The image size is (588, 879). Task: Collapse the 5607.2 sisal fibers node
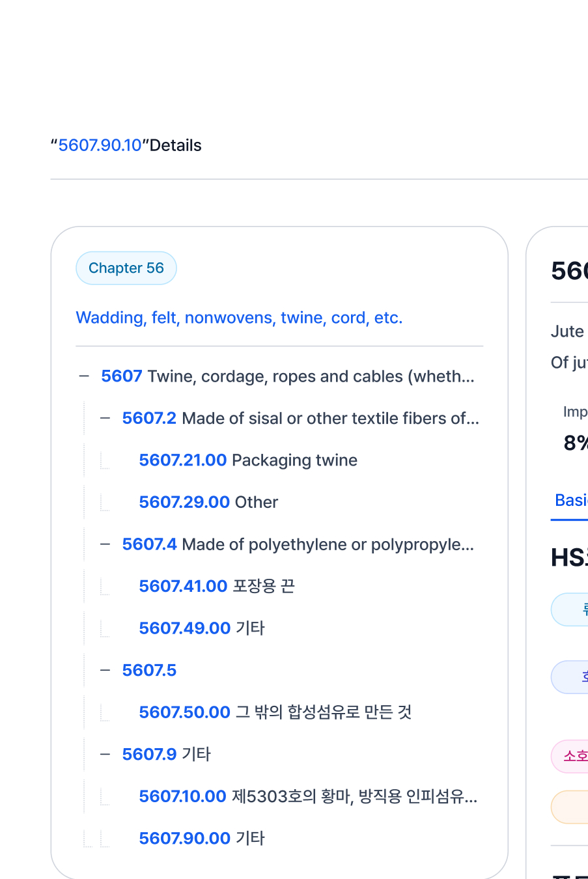pyautogui.click(x=105, y=418)
